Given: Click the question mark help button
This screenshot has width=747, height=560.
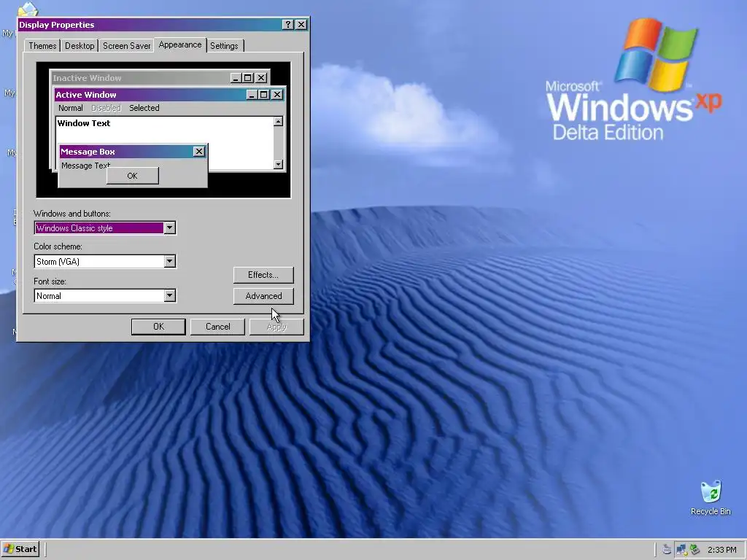Looking at the screenshot, I should click(x=287, y=25).
